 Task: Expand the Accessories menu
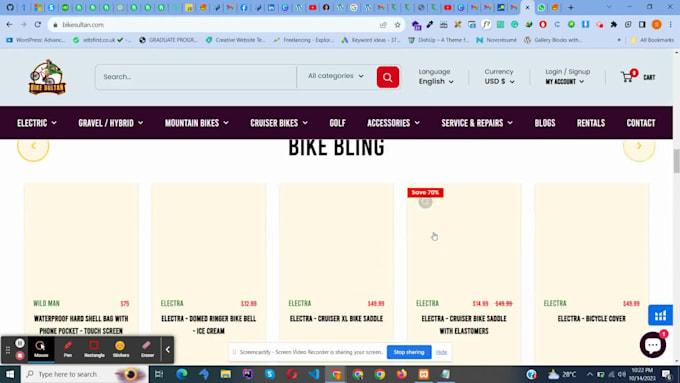[x=393, y=123]
